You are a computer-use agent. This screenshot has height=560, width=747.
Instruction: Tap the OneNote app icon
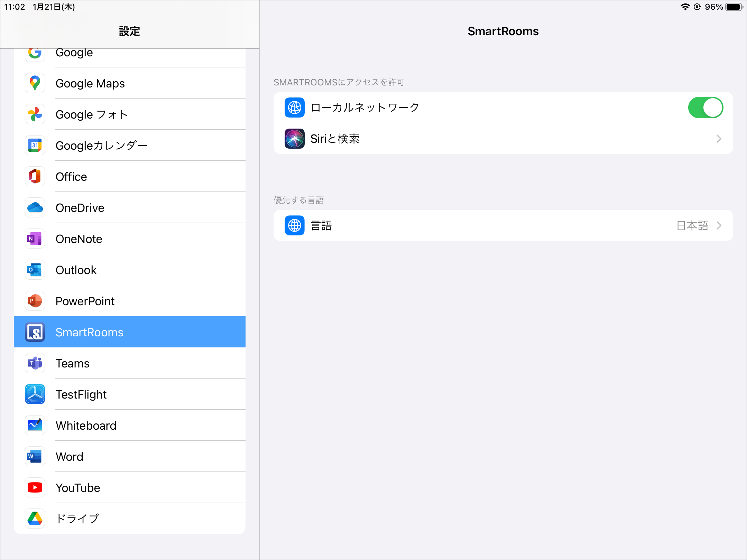tap(35, 239)
